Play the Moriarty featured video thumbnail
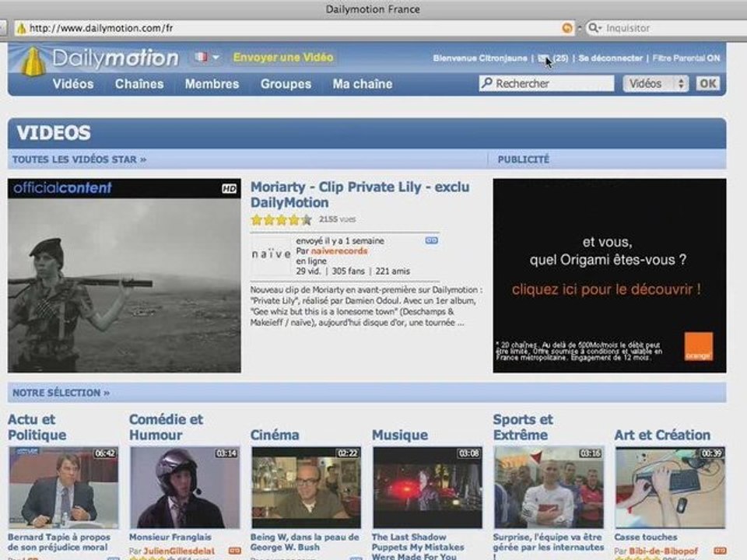 click(124, 275)
